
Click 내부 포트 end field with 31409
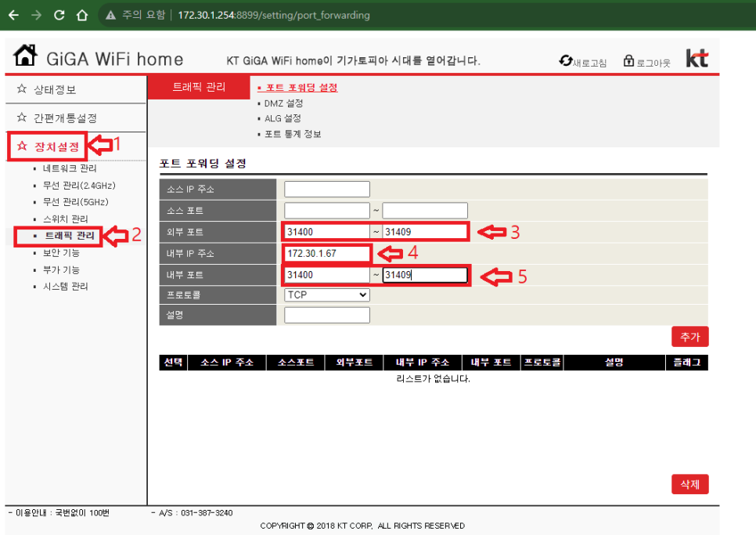pos(425,275)
